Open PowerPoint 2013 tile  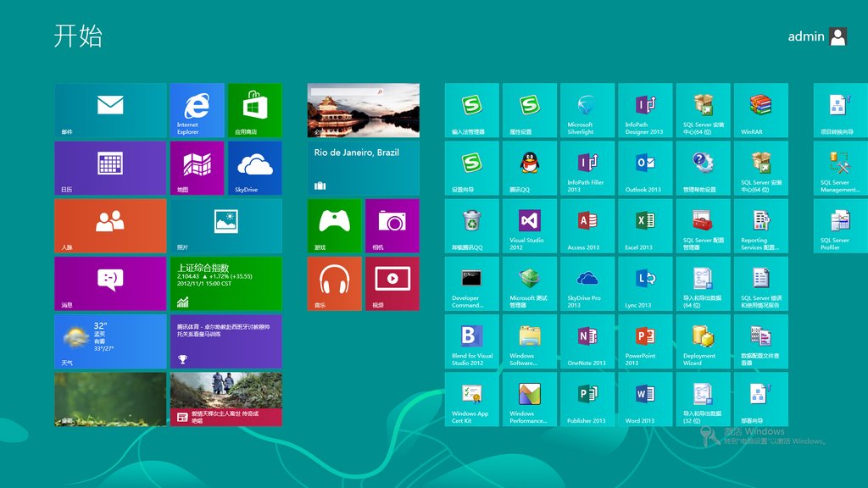(645, 341)
